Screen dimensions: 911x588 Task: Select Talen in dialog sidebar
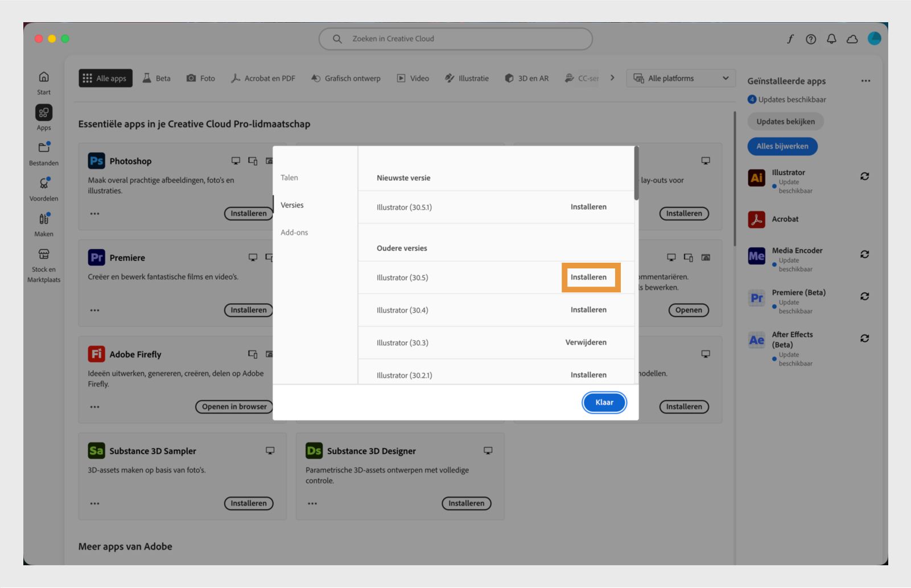coord(289,177)
